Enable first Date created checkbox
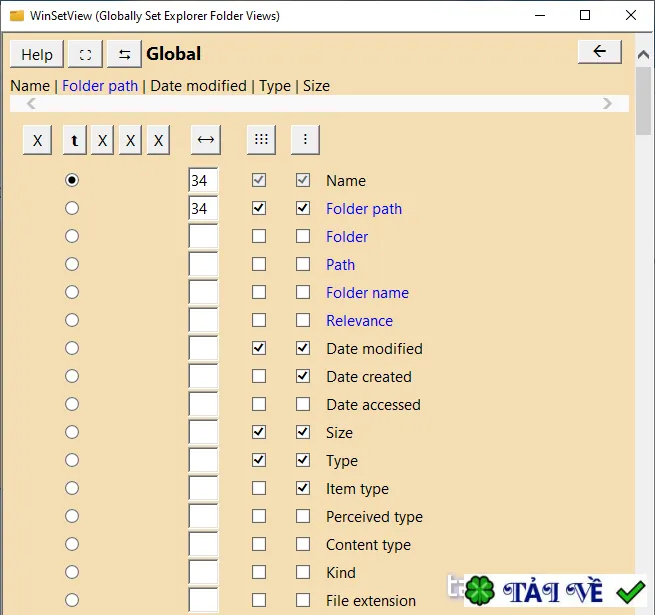Screen dimensions: 655x615 [259, 376]
